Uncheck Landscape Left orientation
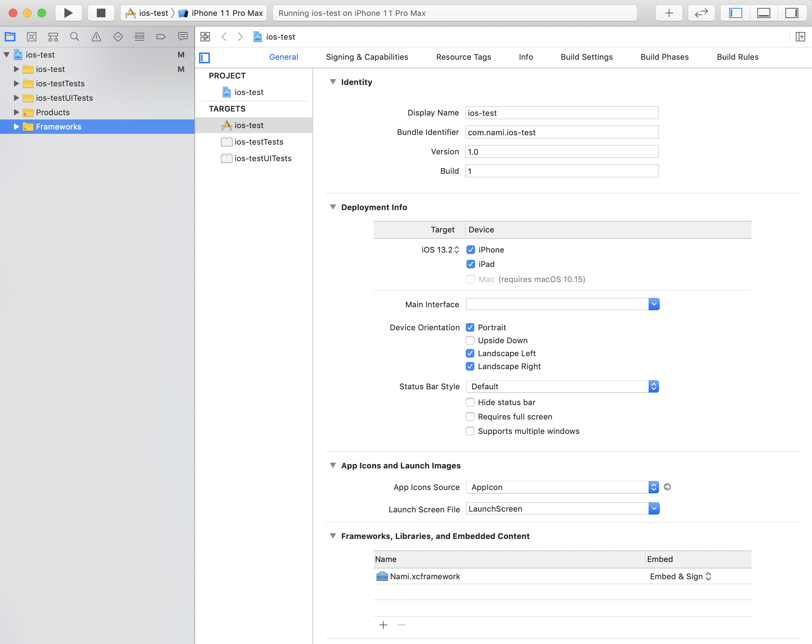The width and height of the screenshot is (812, 644). (x=470, y=353)
